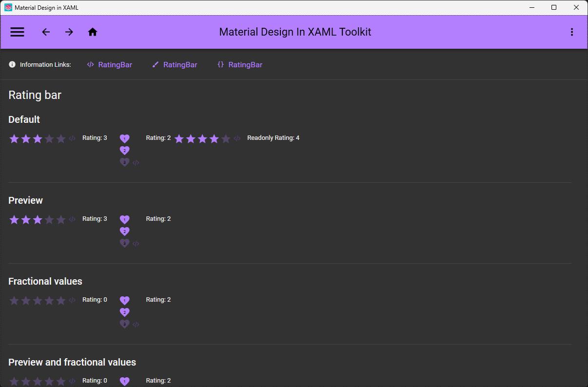View XAML code for Fractional values star bar

coord(72,300)
